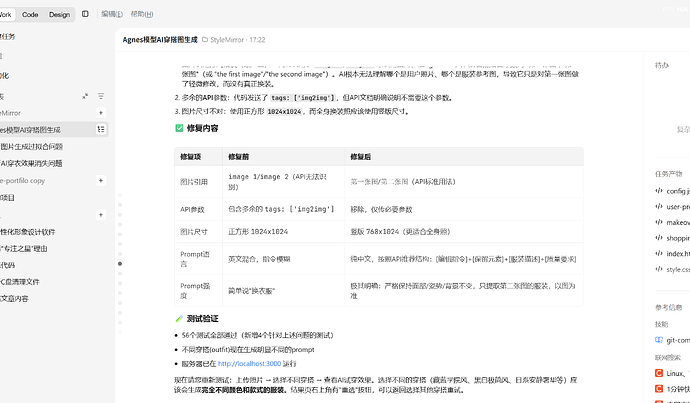
Task: Open the 帮助(H) menu
Action: pos(142,14)
